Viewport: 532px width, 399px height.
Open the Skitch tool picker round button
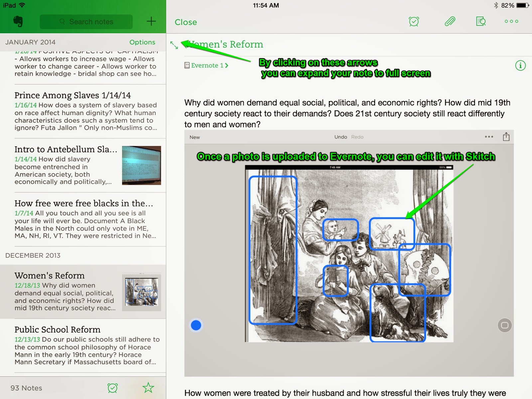click(x=504, y=325)
